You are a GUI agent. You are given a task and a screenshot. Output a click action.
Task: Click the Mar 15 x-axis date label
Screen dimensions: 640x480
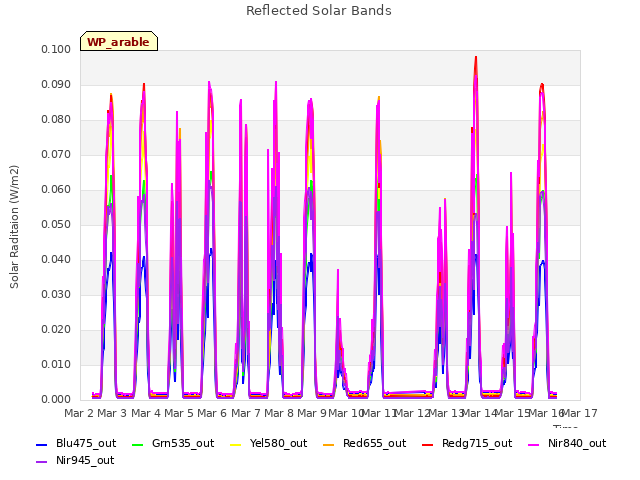click(512, 413)
